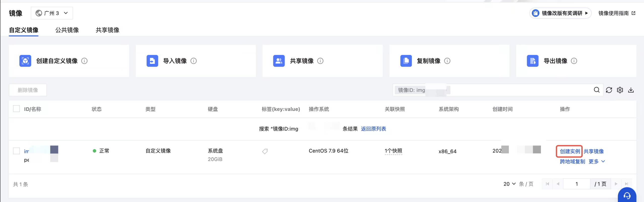Open the 20 条/页 page size dropdown
644x202 pixels.
509,184
